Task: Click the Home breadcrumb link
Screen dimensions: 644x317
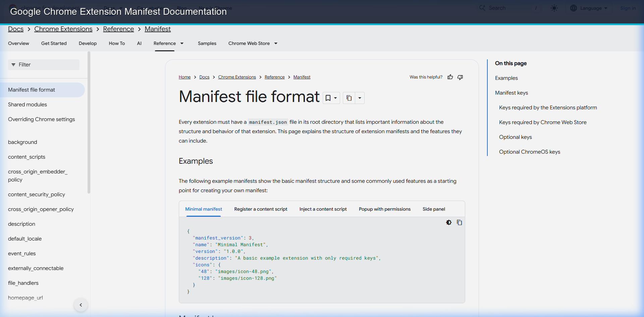Action: (x=184, y=77)
